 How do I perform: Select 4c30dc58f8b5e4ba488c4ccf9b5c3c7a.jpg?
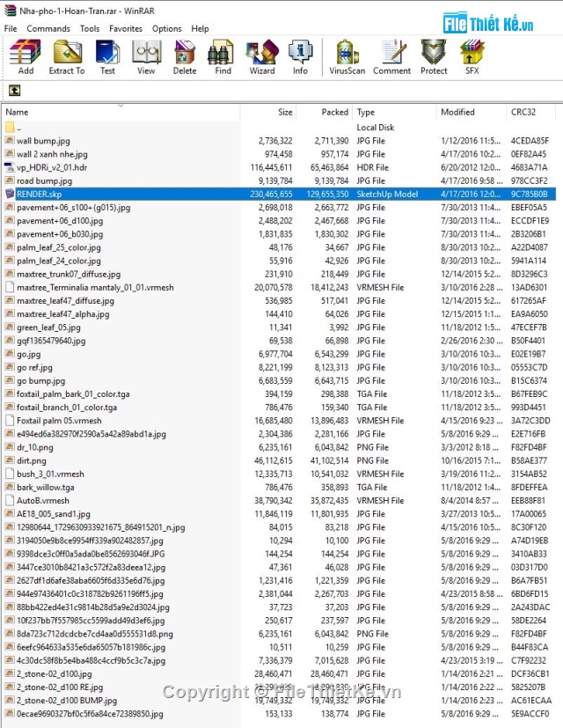[91, 661]
